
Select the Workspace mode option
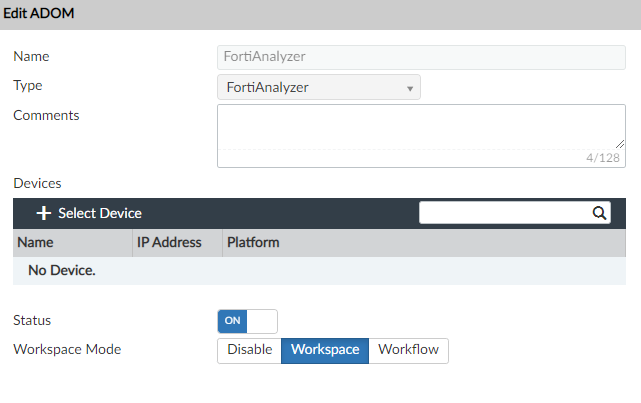click(325, 350)
